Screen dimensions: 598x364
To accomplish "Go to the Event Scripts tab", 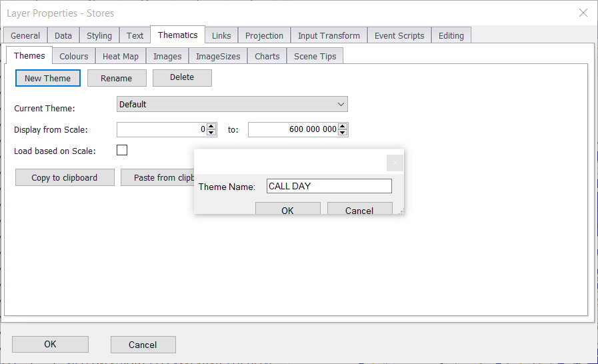I will tap(399, 35).
